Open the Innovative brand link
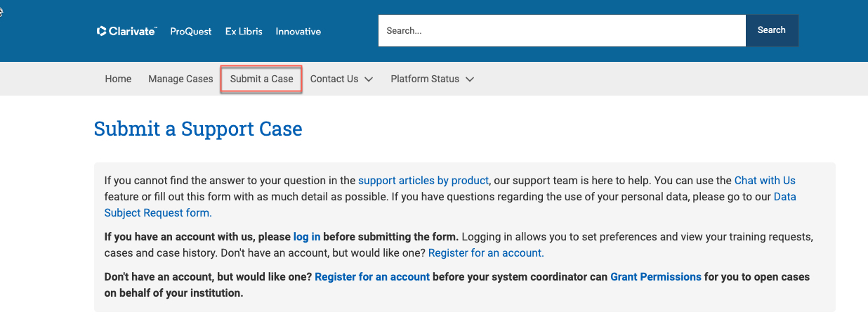The height and width of the screenshot is (322, 868). pyautogui.click(x=298, y=32)
